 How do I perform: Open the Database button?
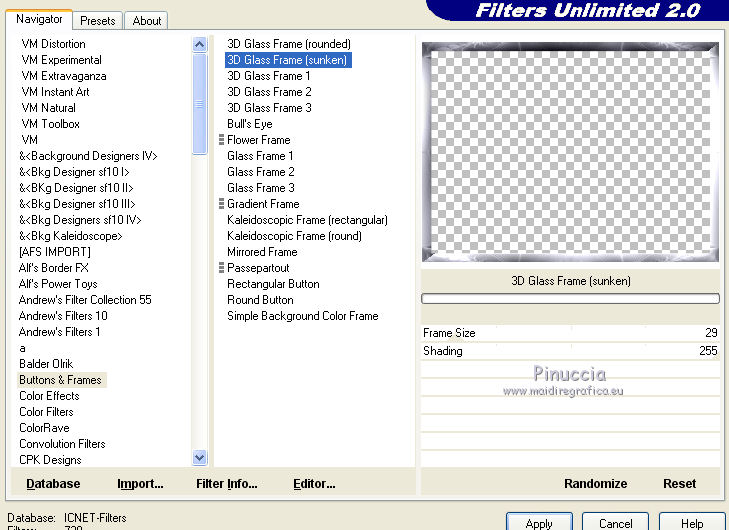[53, 484]
